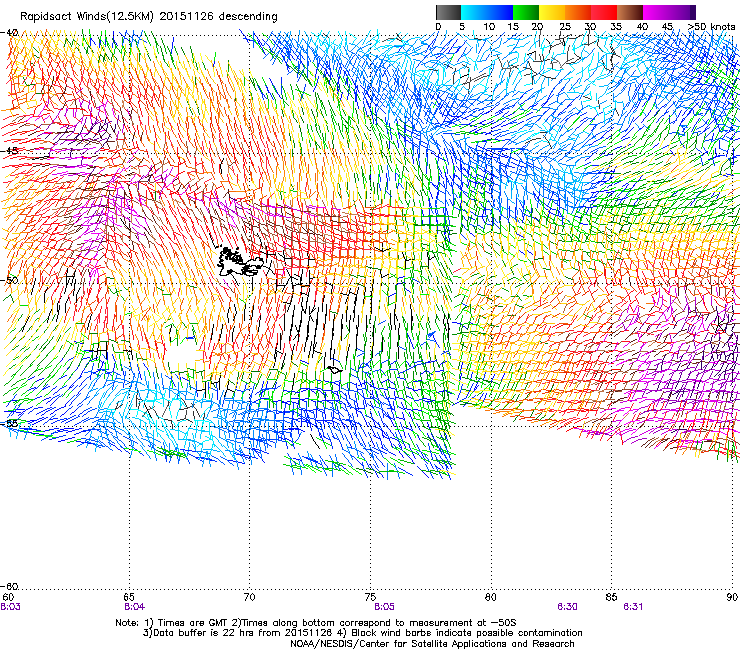Select the longitude label '75'
Viewport: 740px width, 650px height.
pos(370,597)
